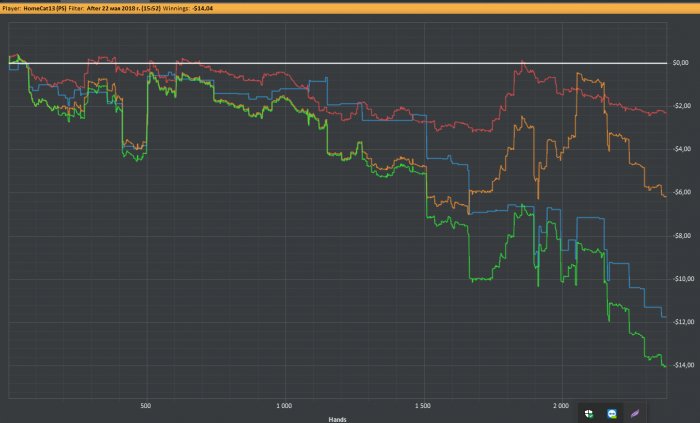Click the Winnings value -$14,04

203,8
